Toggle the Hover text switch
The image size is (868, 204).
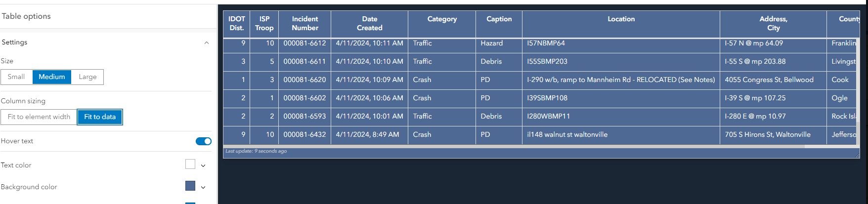pos(204,141)
